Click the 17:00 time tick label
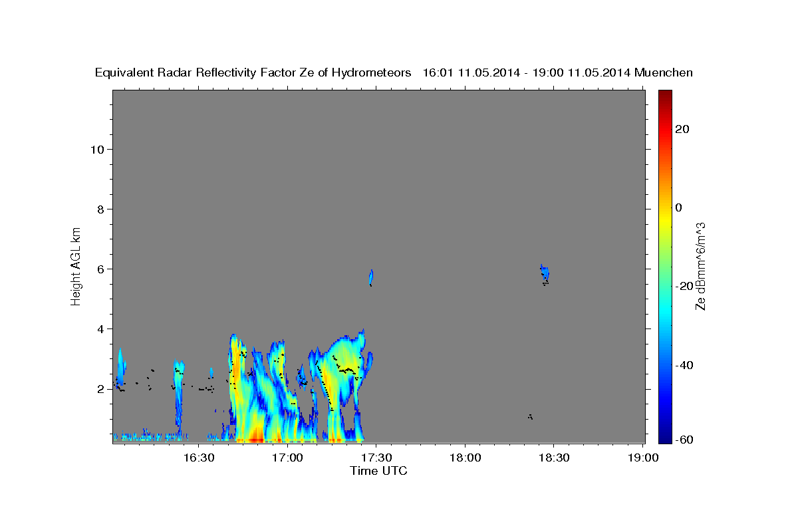798x532 pixels. [287, 458]
